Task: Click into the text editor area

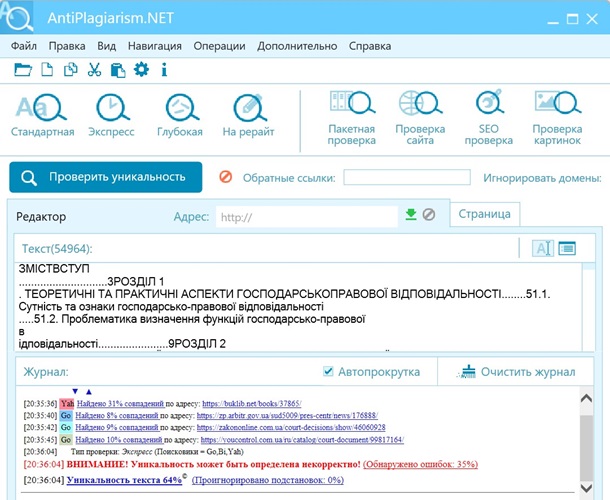Action: pyautogui.click(x=299, y=306)
